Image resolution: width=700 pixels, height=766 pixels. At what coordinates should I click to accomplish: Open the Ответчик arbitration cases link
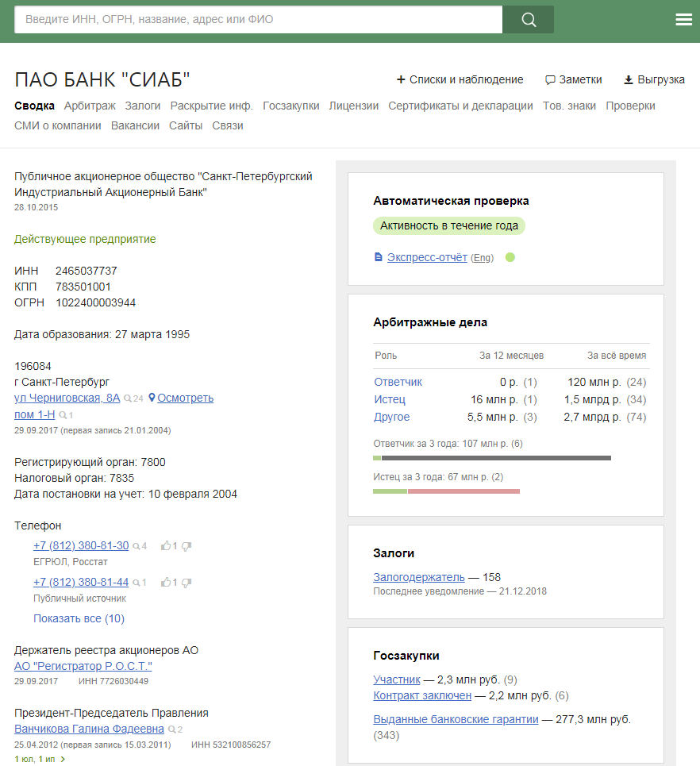(398, 382)
